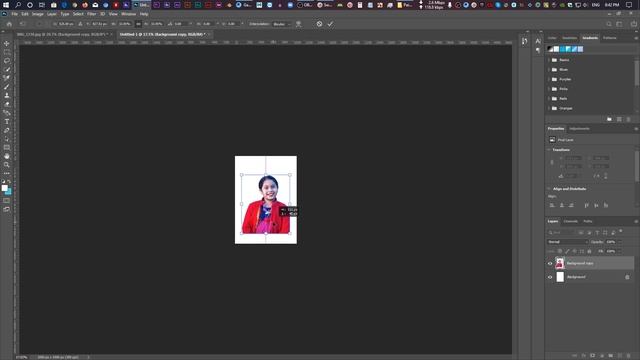Screen dimensions: 640x360
Task: Hide the Background copy layer
Action: click(550, 263)
